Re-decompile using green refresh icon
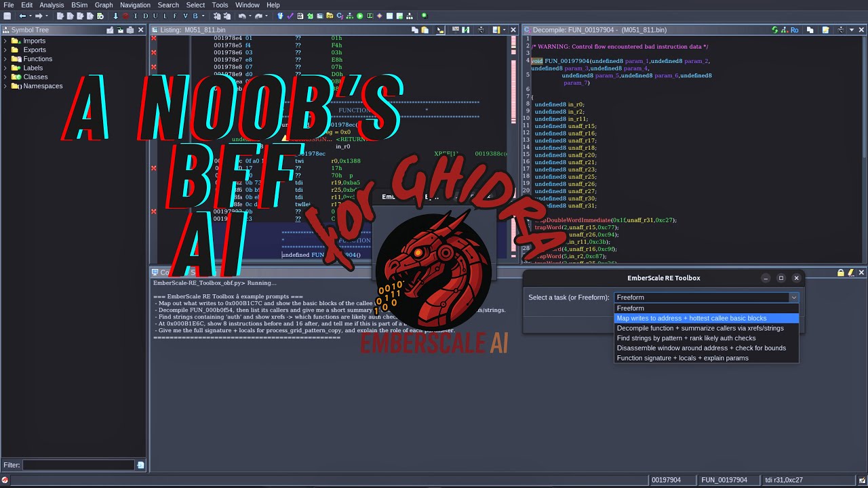868x488 pixels. click(775, 30)
